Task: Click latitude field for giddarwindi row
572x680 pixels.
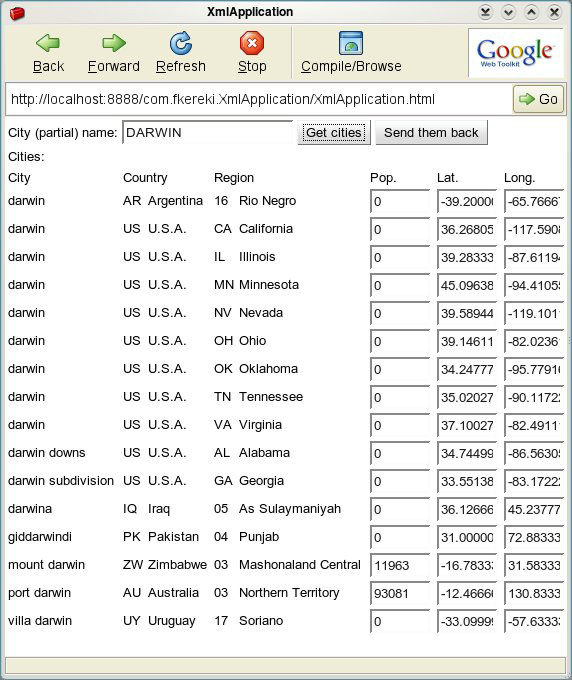Action: [x=467, y=537]
